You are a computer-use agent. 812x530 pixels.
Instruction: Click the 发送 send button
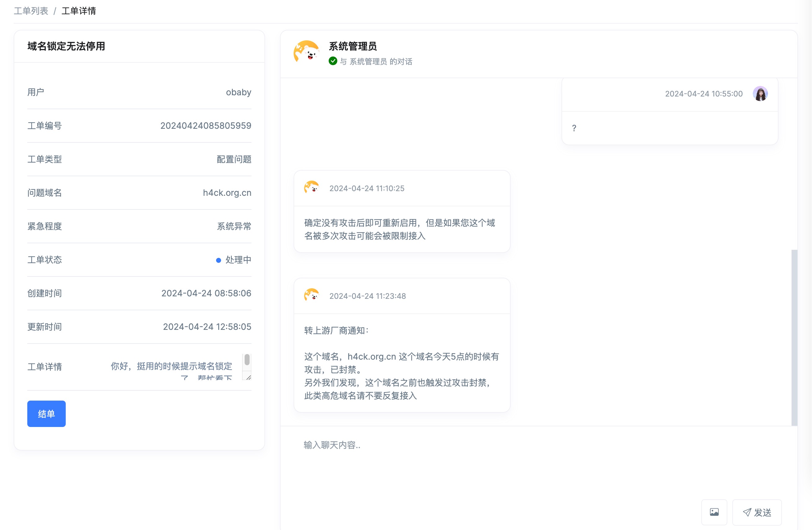pyautogui.click(x=757, y=512)
